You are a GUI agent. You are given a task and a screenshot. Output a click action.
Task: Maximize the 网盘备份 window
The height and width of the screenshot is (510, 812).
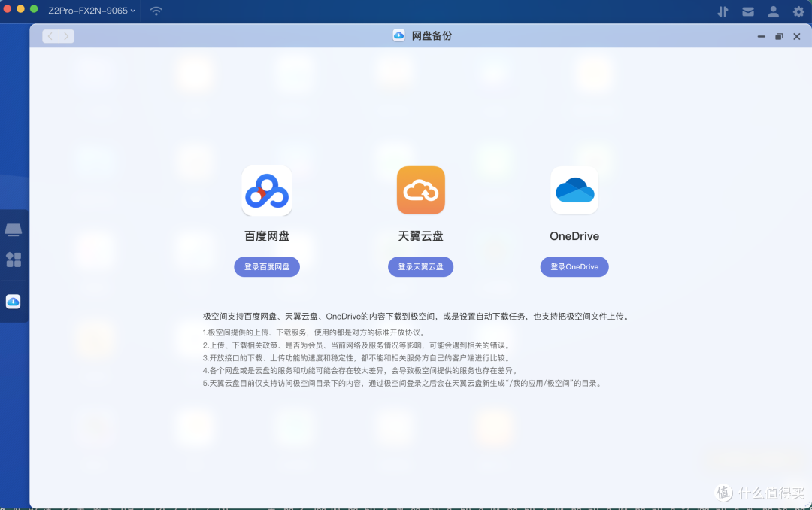pyautogui.click(x=779, y=36)
